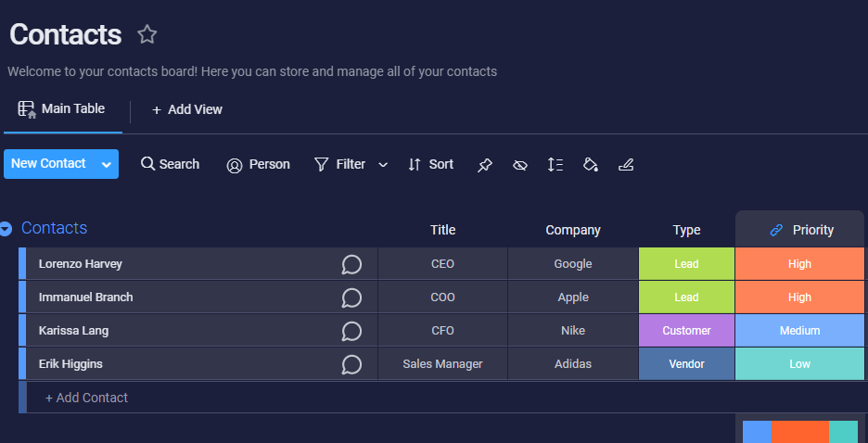Click the orange segment of the priority summary bar
Viewport: 868px width, 443px height.
point(800,432)
